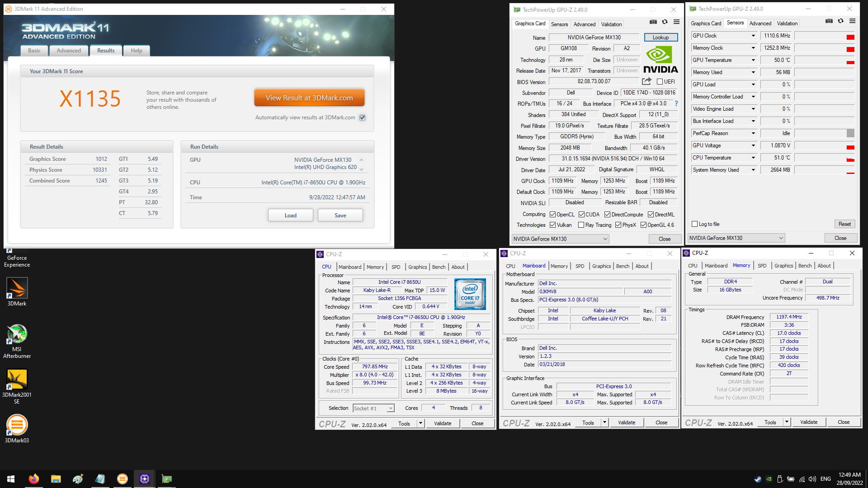
Task: Switch to Basic tab in 3DMark 11
Action: [34, 51]
